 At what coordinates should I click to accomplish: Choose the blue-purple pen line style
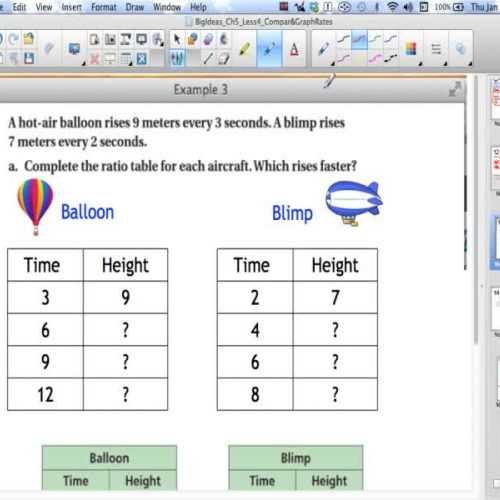pos(390,39)
